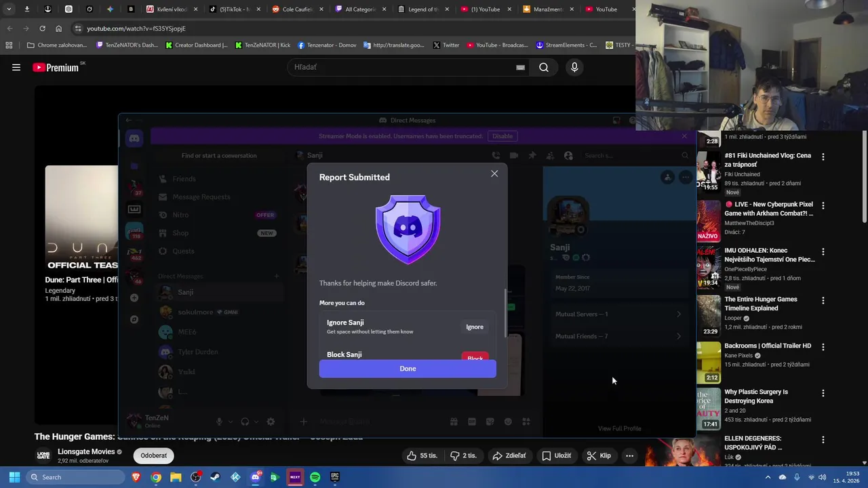Open Google Chrome from taskbar

[156, 477]
